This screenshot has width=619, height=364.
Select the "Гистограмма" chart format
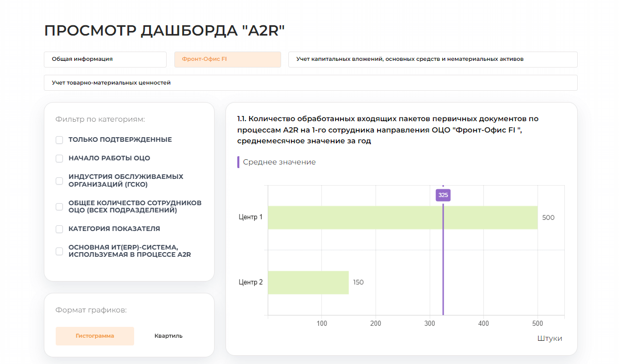[95, 336]
